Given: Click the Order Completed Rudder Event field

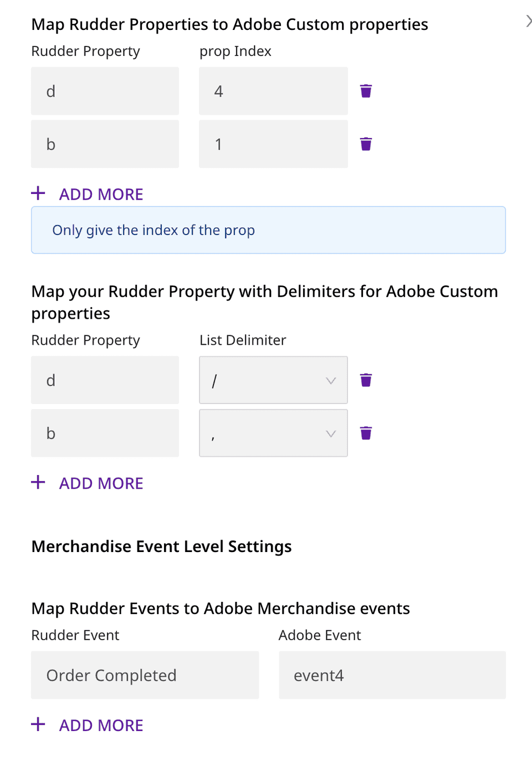Looking at the screenshot, I should coord(145,675).
